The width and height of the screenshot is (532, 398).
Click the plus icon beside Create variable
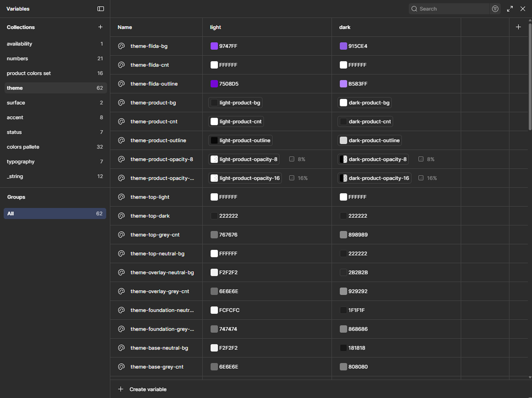point(121,389)
